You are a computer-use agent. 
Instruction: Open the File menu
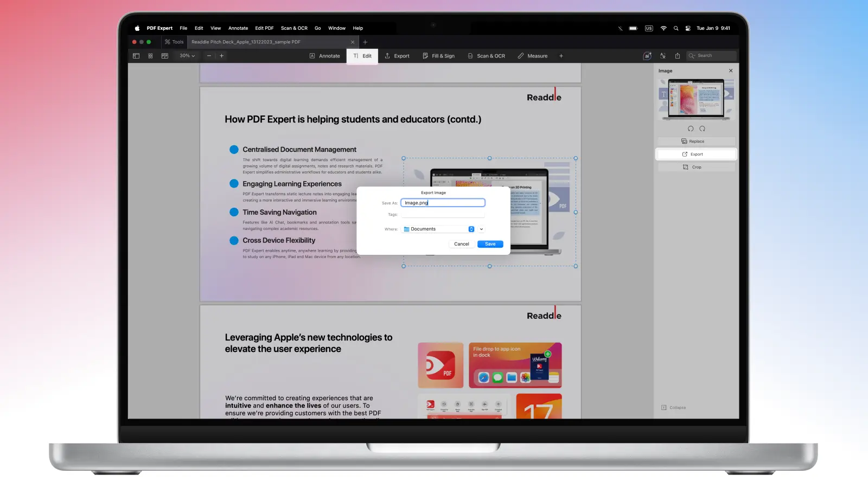coord(183,28)
